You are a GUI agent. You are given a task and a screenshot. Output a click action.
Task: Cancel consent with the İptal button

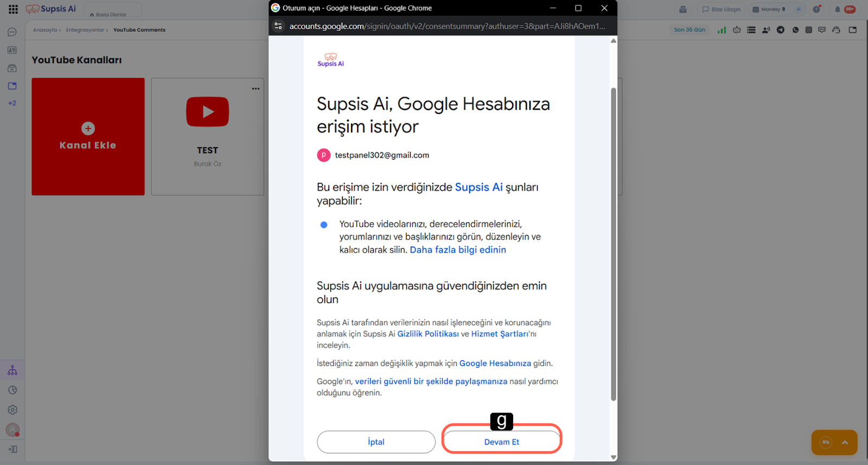(376, 442)
